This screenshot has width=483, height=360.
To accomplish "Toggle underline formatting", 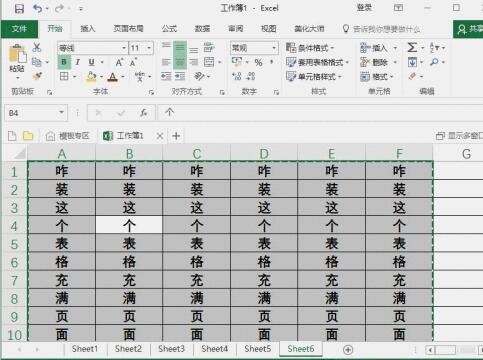I will [x=92, y=62].
